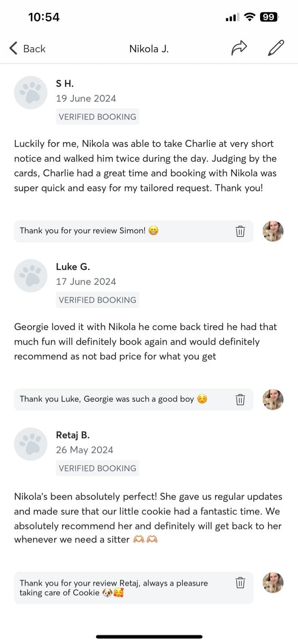Screen dimensions: 298x644
Task: Tap Luke G.'s paw avatar icon
Action: tap(31, 276)
